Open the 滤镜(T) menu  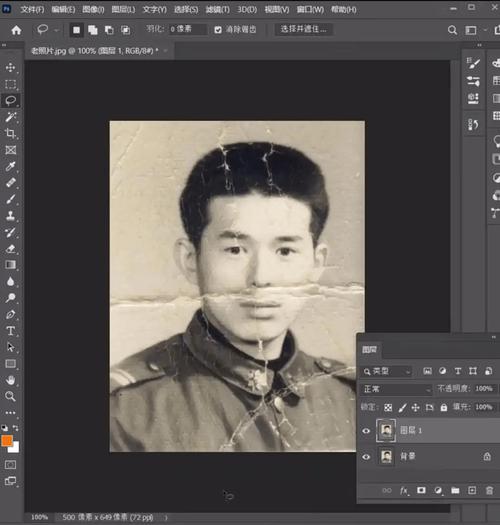pyautogui.click(x=218, y=9)
